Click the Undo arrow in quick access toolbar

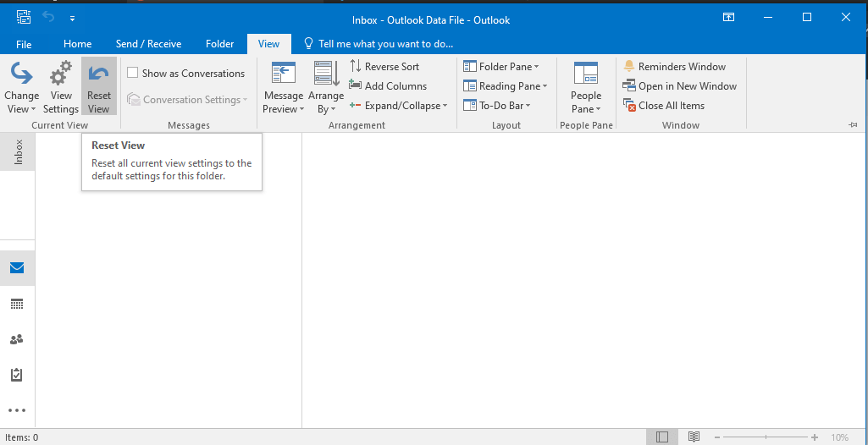coord(49,18)
